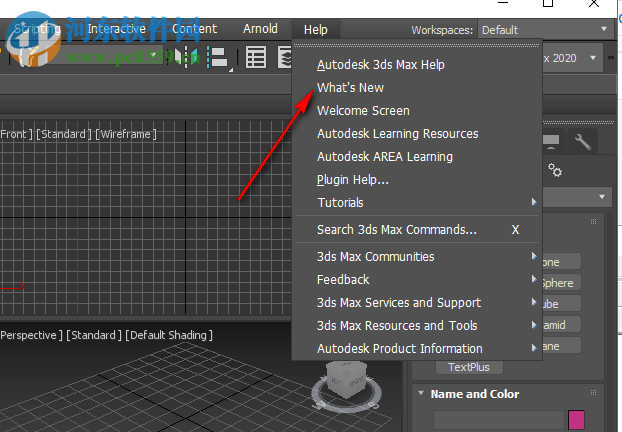Select the Systems gears category icon
The width and height of the screenshot is (622, 432).
(555, 170)
